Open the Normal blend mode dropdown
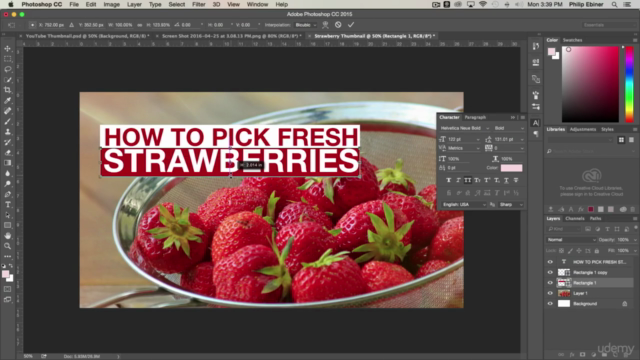Viewport: 640px width, 360px height. point(571,240)
